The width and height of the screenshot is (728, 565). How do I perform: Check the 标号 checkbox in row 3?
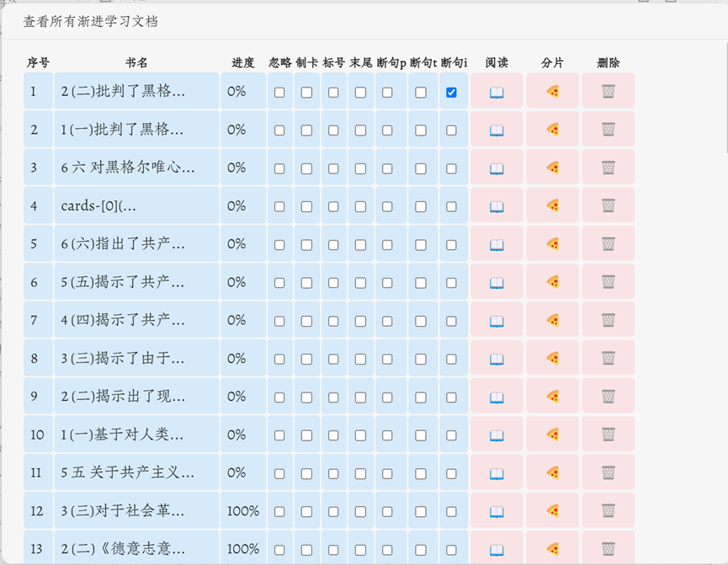[333, 168]
